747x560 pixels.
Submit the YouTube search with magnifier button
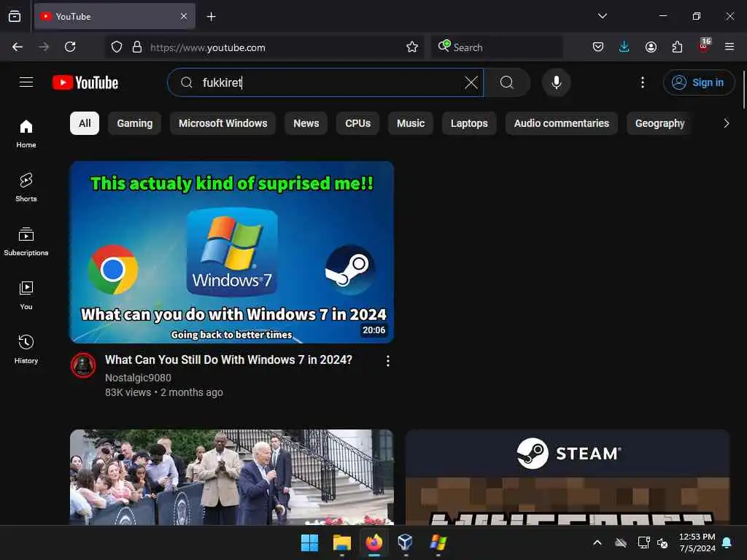pyautogui.click(x=507, y=82)
